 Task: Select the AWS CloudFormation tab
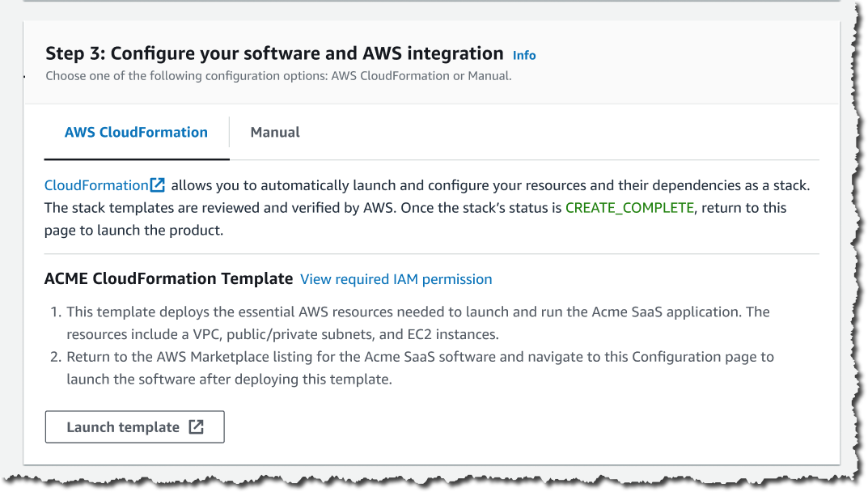136,132
